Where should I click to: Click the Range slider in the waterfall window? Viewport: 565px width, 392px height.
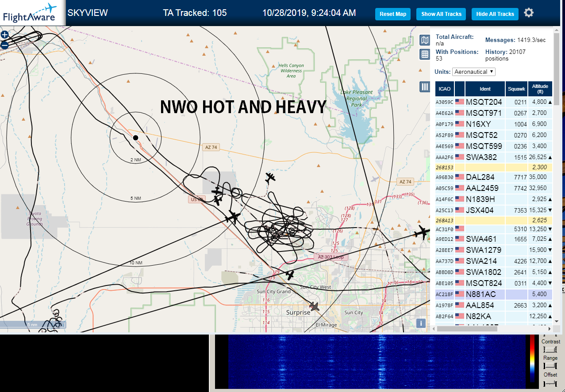point(550,366)
